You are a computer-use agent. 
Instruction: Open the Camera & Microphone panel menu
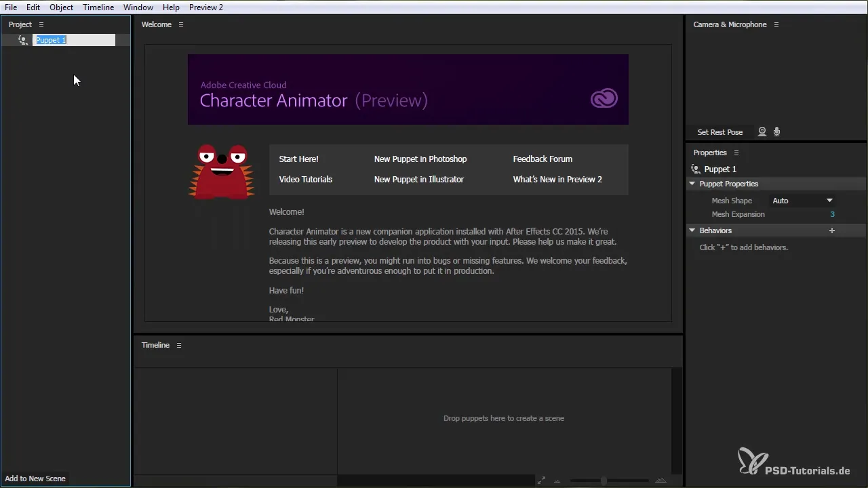pyautogui.click(x=776, y=24)
